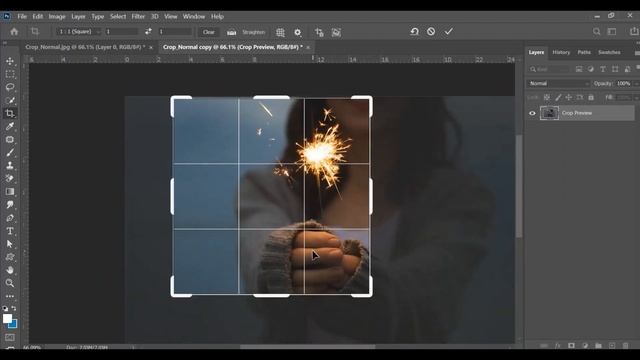Open the Opacity slider dropdown arrow

coord(636,84)
